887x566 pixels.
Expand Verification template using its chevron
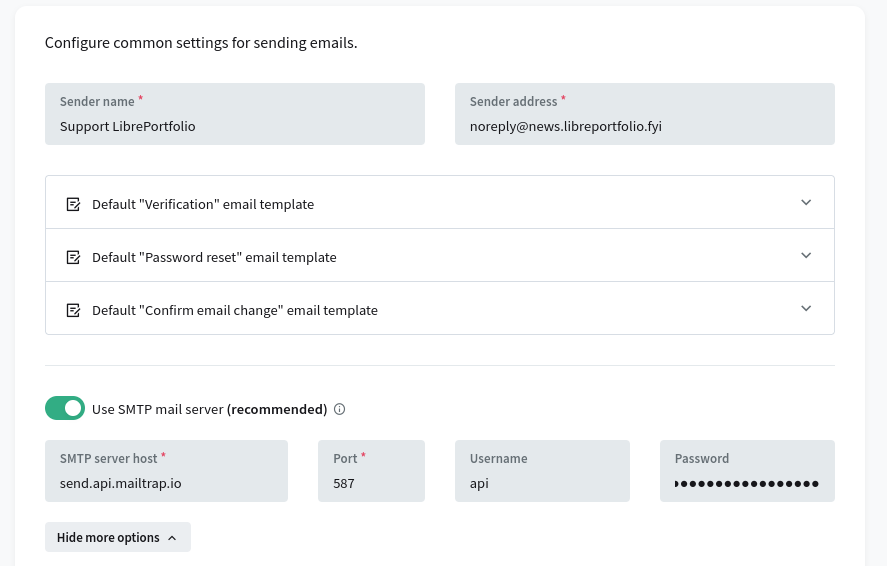[x=806, y=202]
